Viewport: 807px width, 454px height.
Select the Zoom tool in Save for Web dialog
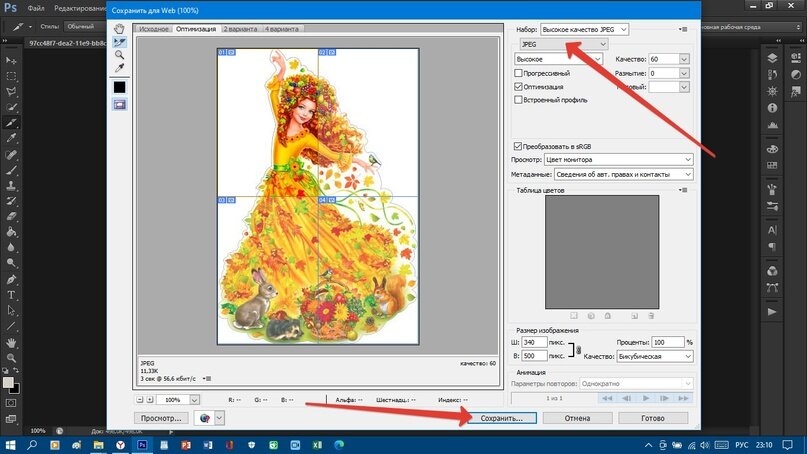[119, 55]
